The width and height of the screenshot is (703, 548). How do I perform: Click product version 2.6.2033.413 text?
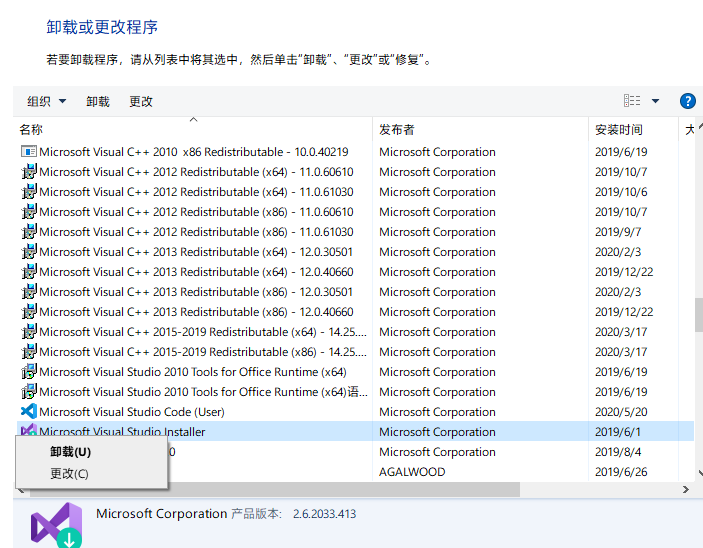pos(325,514)
